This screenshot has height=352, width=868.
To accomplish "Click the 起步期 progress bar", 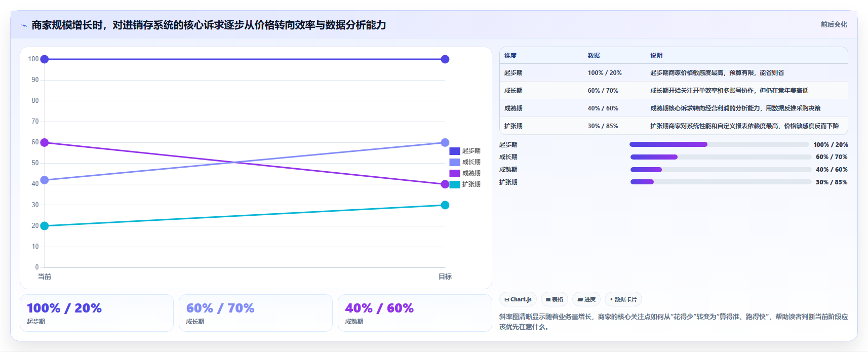I will [x=719, y=144].
